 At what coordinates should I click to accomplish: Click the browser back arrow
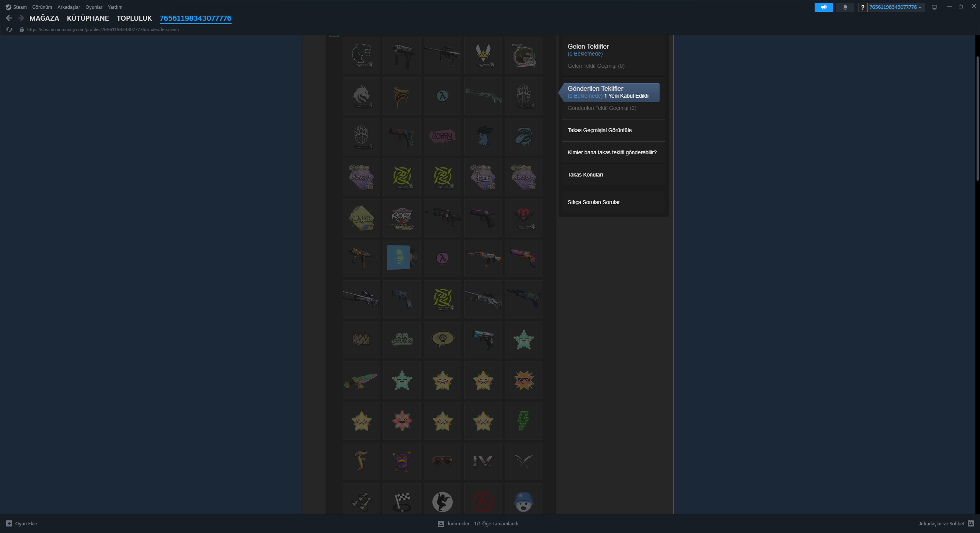[x=9, y=18]
